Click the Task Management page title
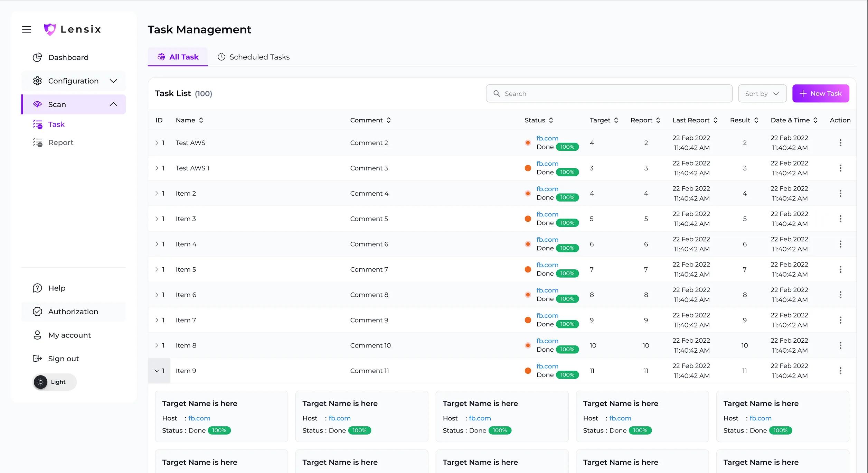The width and height of the screenshot is (868, 473). 199,30
